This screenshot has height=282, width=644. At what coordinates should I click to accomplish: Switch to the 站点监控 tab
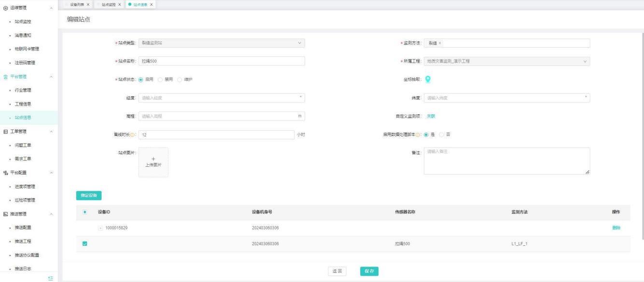[x=108, y=4]
